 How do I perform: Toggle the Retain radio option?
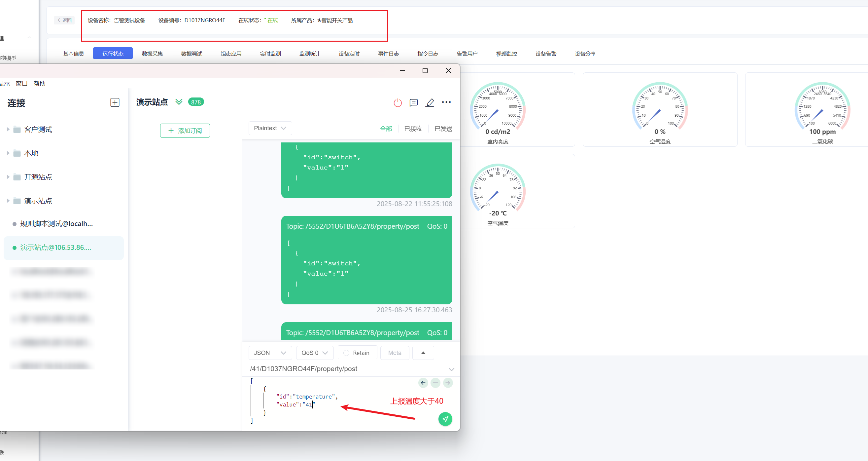[346, 353]
